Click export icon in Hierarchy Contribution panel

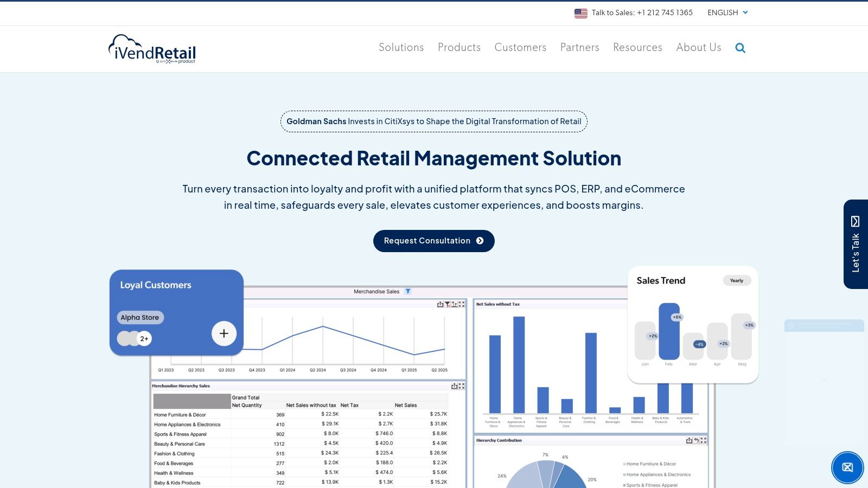[689, 440]
